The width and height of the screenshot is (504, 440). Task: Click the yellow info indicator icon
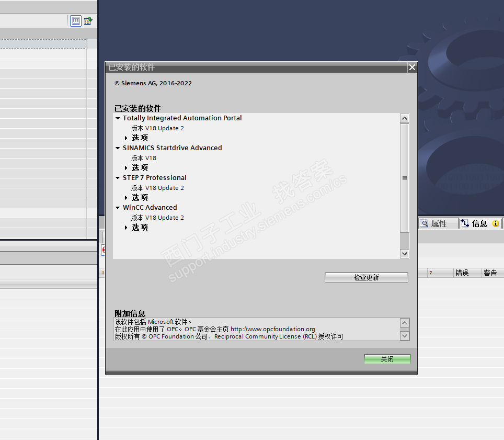(x=496, y=223)
